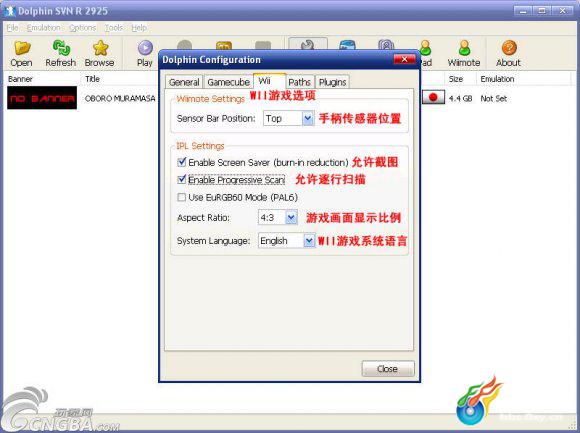Open the Emulation menu
580x433 pixels.
[44, 28]
